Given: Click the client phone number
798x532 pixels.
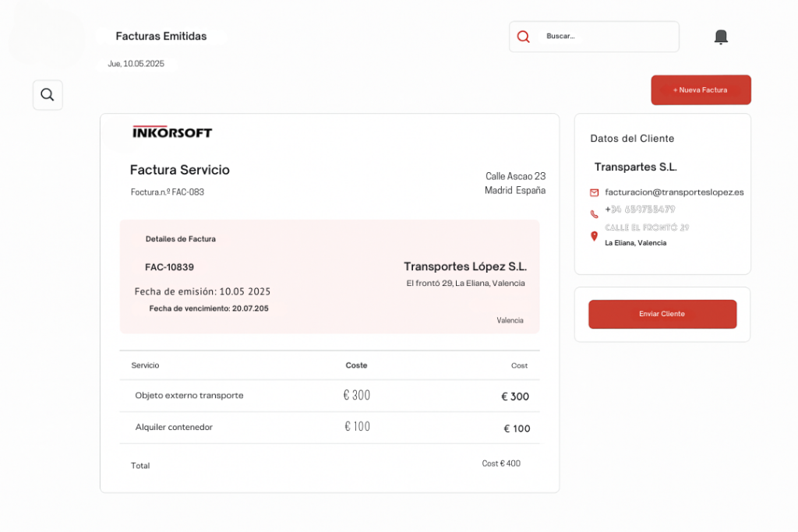Looking at the screenshot, I should coord(640,210).
